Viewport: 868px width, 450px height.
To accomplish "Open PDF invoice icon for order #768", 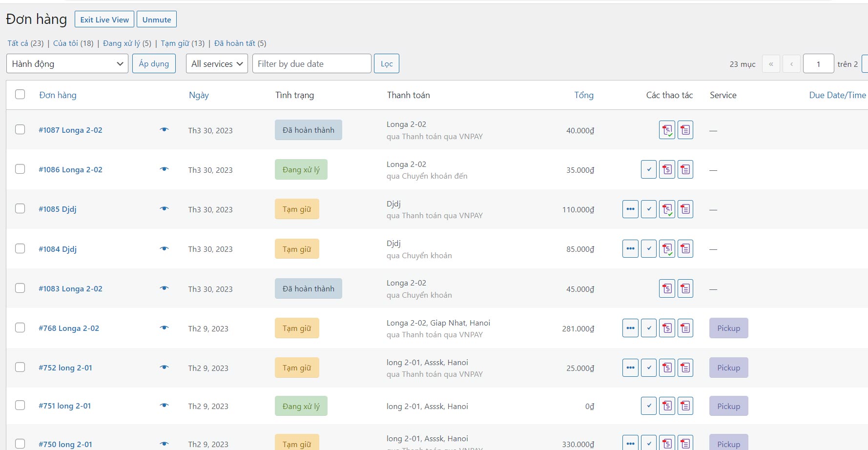I will pyautogui.click(x=667, y=328).
